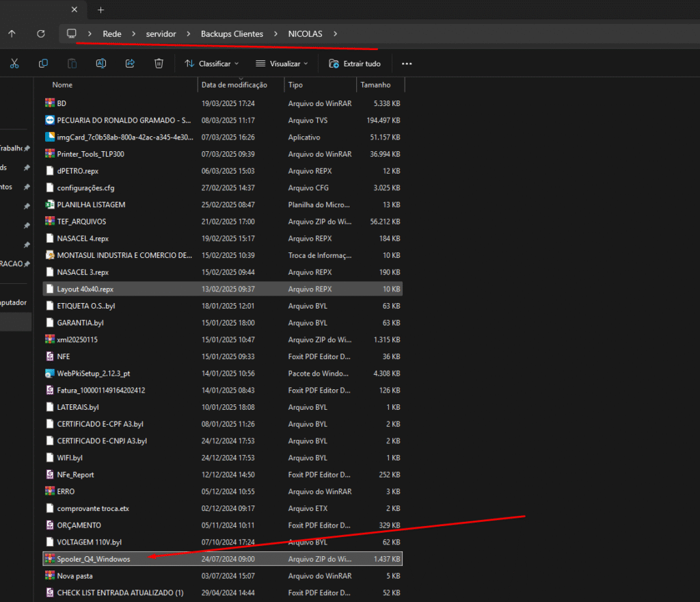Select the PLANILHA LISTAGEM Excel file
700x602 pixels.
coord(91,205)
